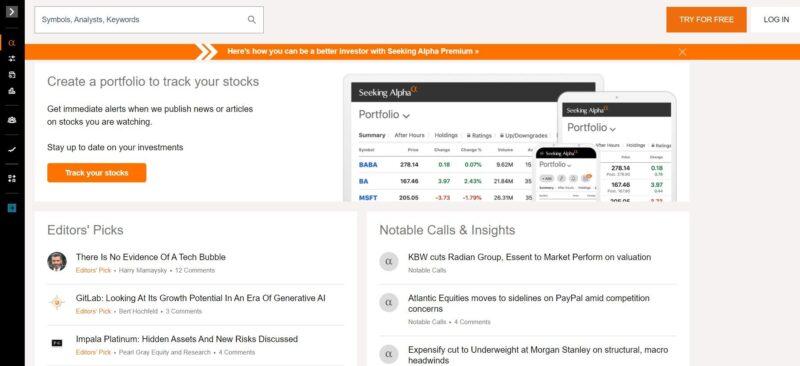This screenshot has width=800, height=366.
Task: Open the Seeking Alpha Premium banner link
Action: (353, 52)
